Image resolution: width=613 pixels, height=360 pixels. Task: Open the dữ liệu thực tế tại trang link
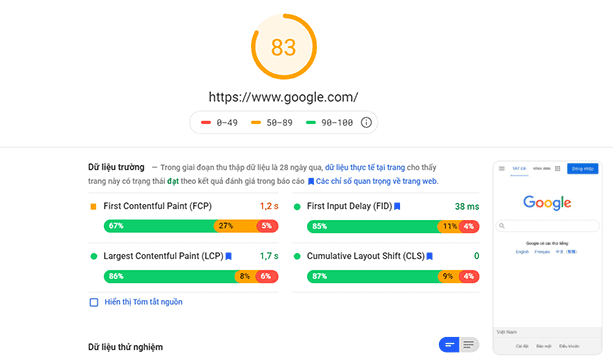click(365, 167)
